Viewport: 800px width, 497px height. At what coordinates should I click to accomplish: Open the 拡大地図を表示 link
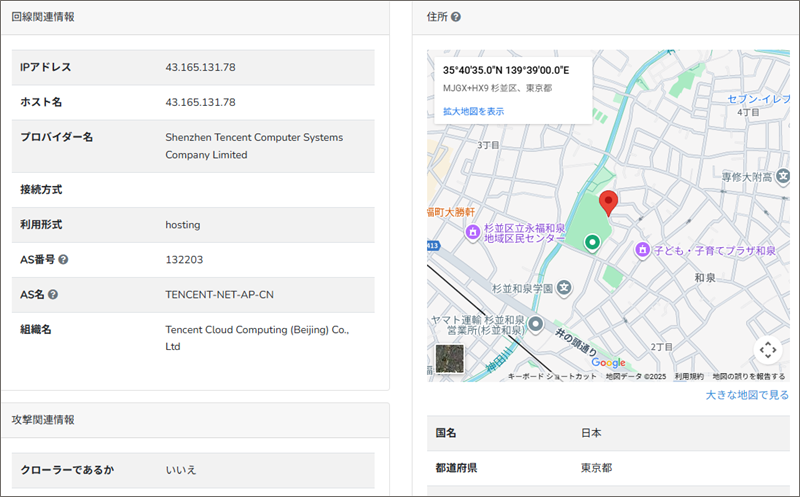473,111
